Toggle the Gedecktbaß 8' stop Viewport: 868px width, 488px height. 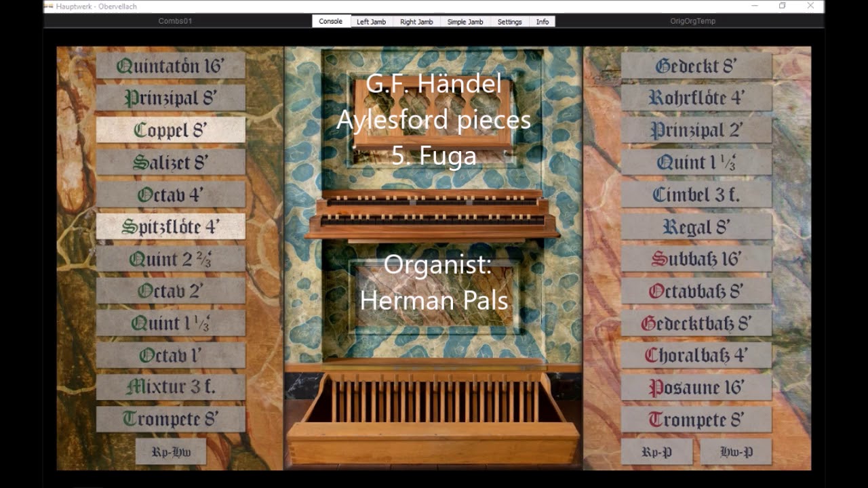696,323
